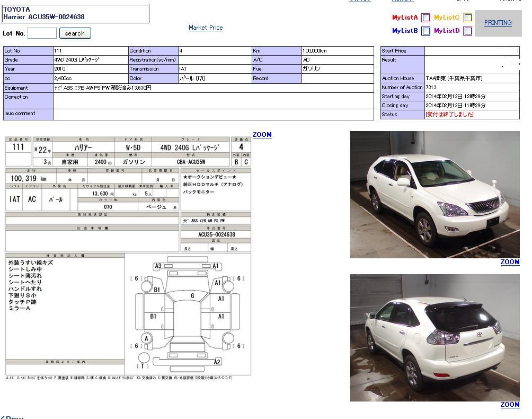Image resolution: width=532 pixels, height=419 pixels.
Task: Open the Market Price link
Action: click(x=206, y=28)
